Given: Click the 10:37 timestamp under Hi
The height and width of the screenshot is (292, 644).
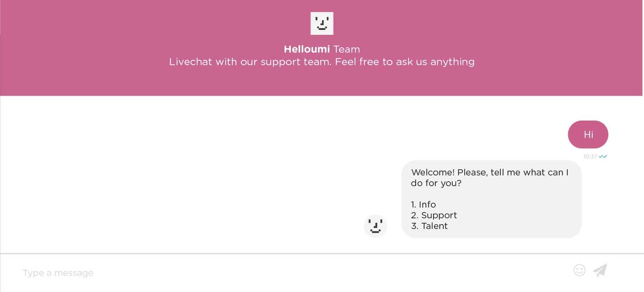Looking at the screenshot, I should click(x=590, y=157).
